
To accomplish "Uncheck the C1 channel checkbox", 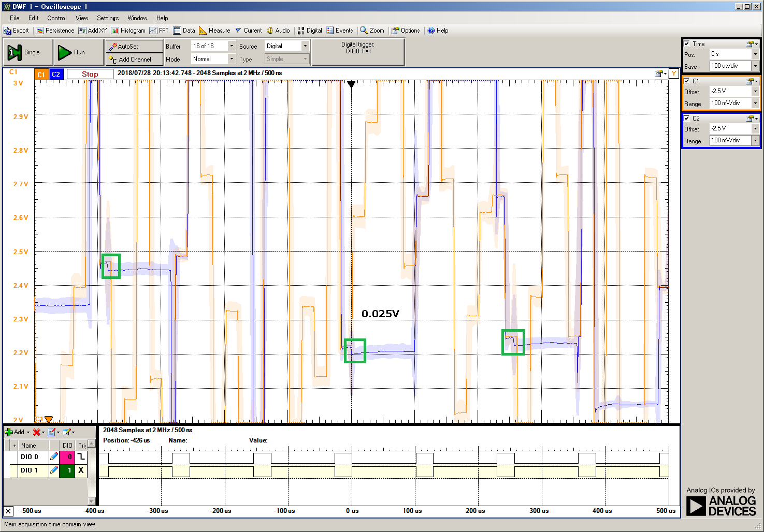I will click(687, 81).
